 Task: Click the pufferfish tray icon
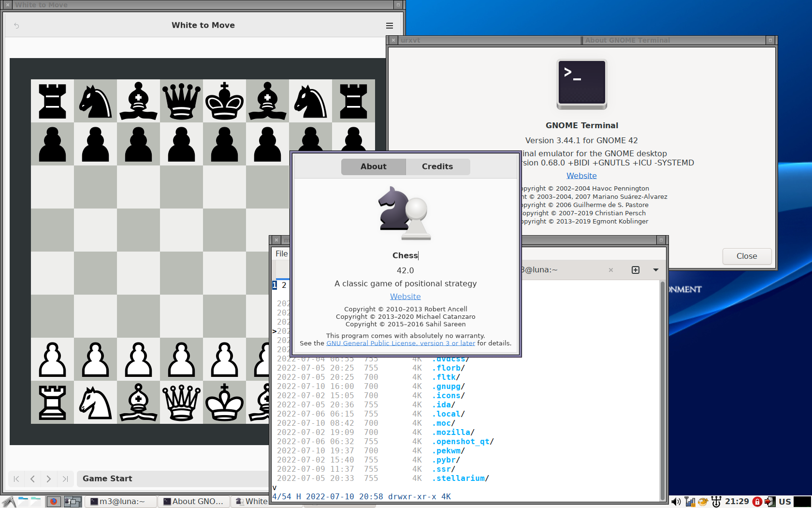pos(703,502)
